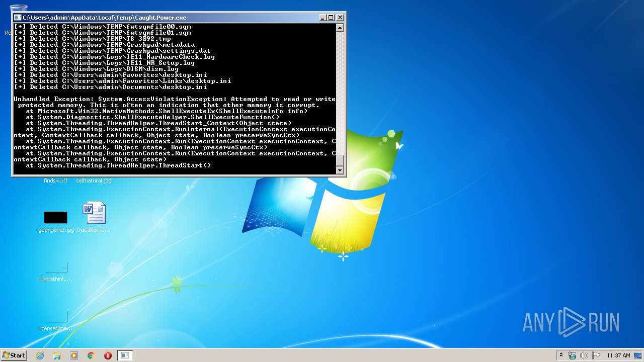644x362 pixels.
Task: Open Windows Media Player from the taskbar
Action: point(74,355)
